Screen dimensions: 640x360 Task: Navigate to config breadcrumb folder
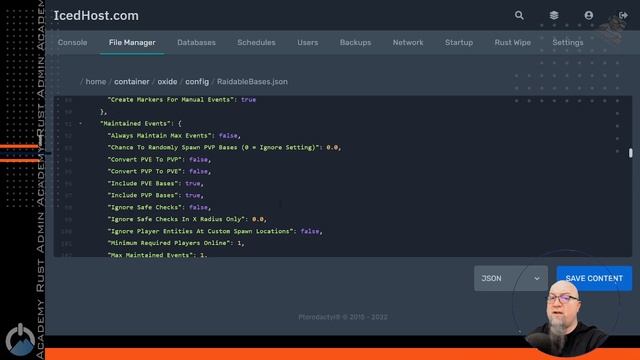(197, 82)
